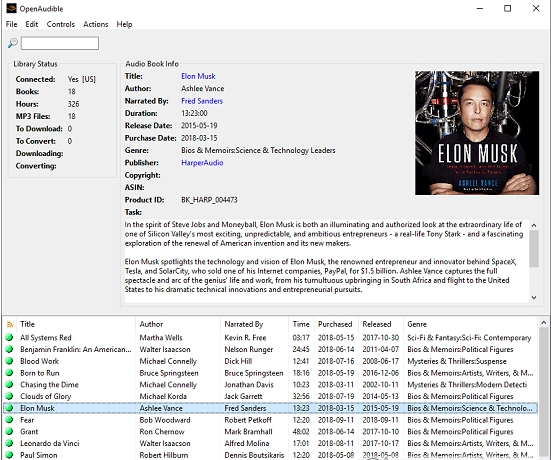Click narrator 'Dick Hill' cell
The height and width of the screenshot is (460, 551).
coord(238,361)
